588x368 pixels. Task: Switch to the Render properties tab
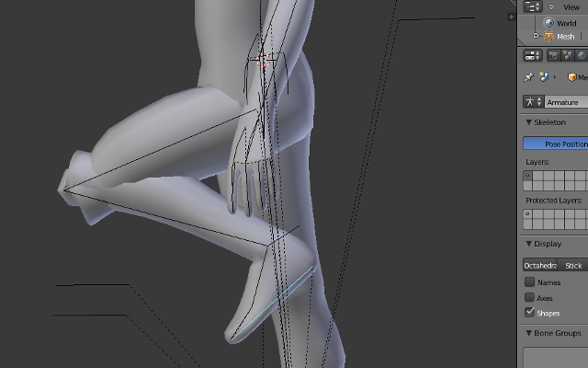click(553, 56)
